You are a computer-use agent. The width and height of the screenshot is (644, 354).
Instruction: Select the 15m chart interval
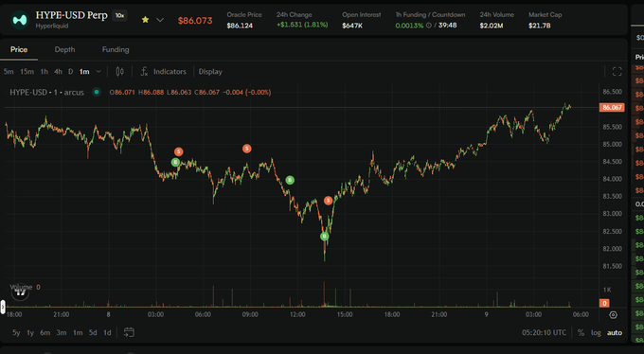click(27, 71)
